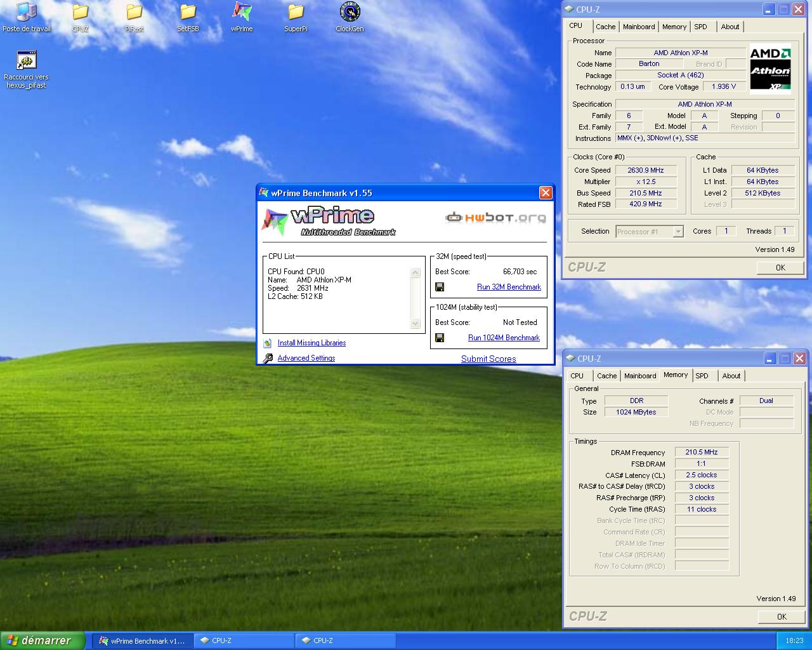Switch to Mainboard tab in top CPU-Z

[x=639, y=27]
